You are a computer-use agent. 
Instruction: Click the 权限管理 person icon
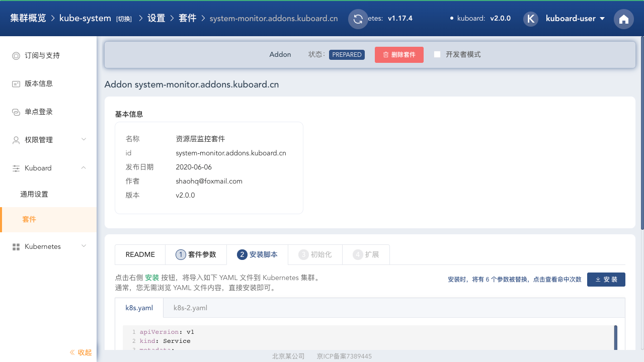[16, 140]
